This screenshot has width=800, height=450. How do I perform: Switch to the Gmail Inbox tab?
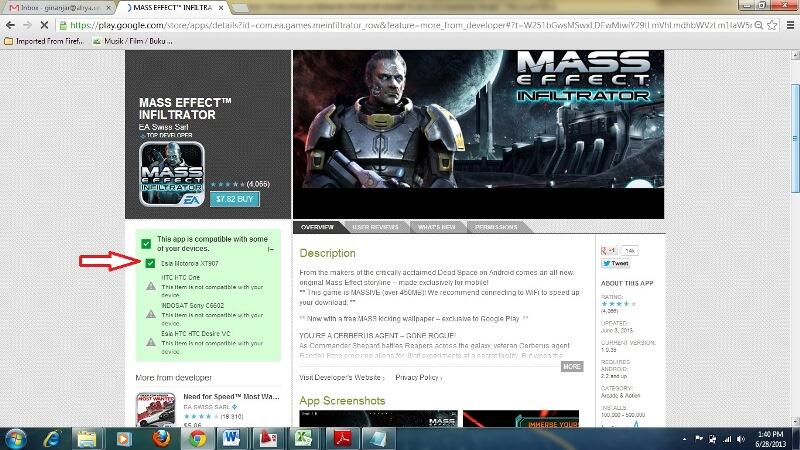[x=60, y=8]
